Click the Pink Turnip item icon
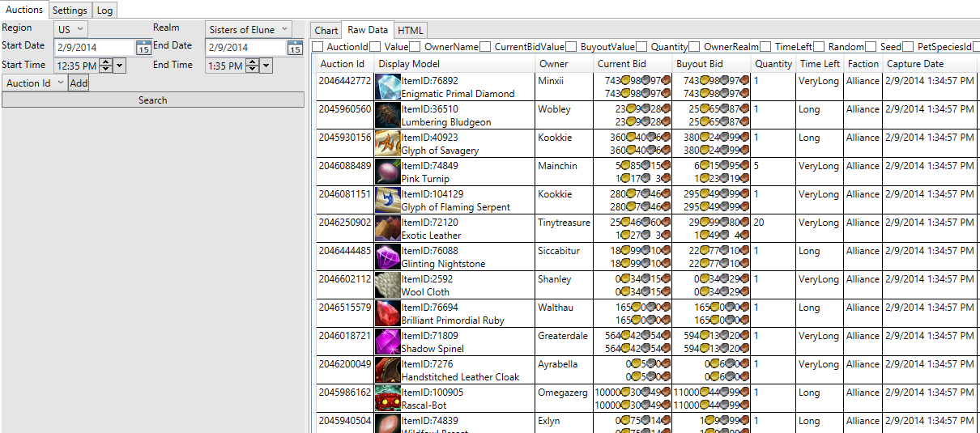Screen dimensions: 980x433 coord(387,172)
